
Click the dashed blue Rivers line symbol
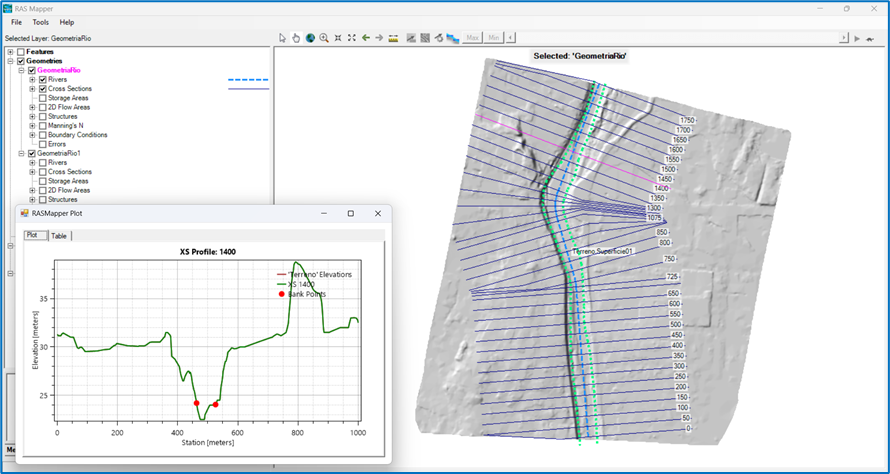tap(248, 80)
